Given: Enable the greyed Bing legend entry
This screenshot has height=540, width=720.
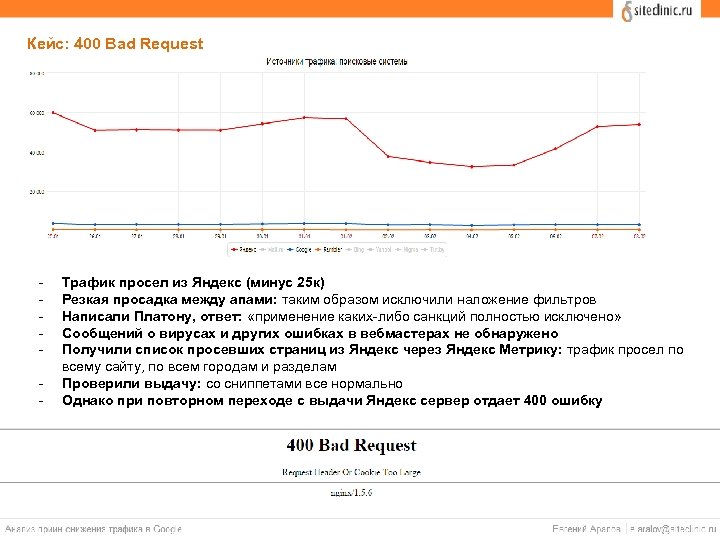Looking at the screenshot, I should pyautogui.click(x=355, y=250).
